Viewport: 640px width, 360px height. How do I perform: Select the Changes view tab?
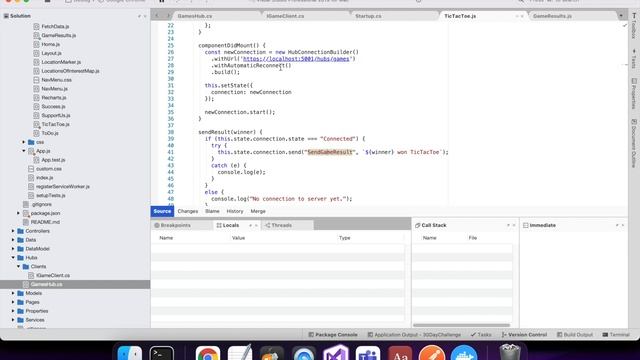(188, 211)
